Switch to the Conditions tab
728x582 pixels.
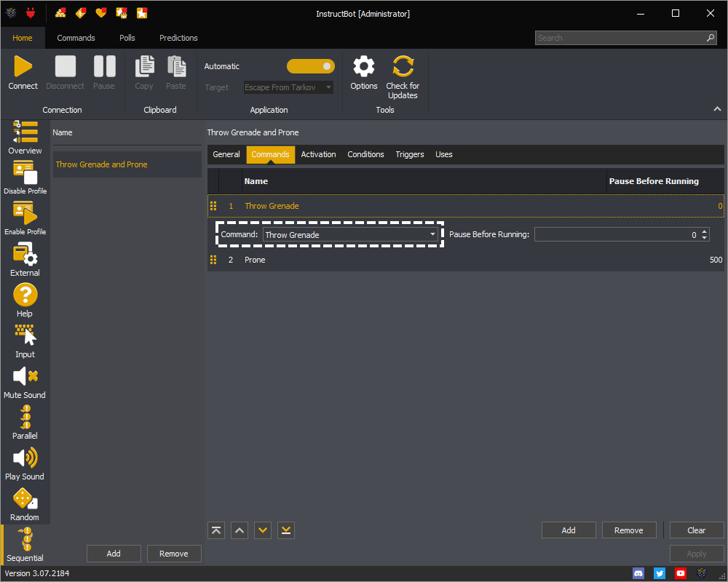coord(366,154)
